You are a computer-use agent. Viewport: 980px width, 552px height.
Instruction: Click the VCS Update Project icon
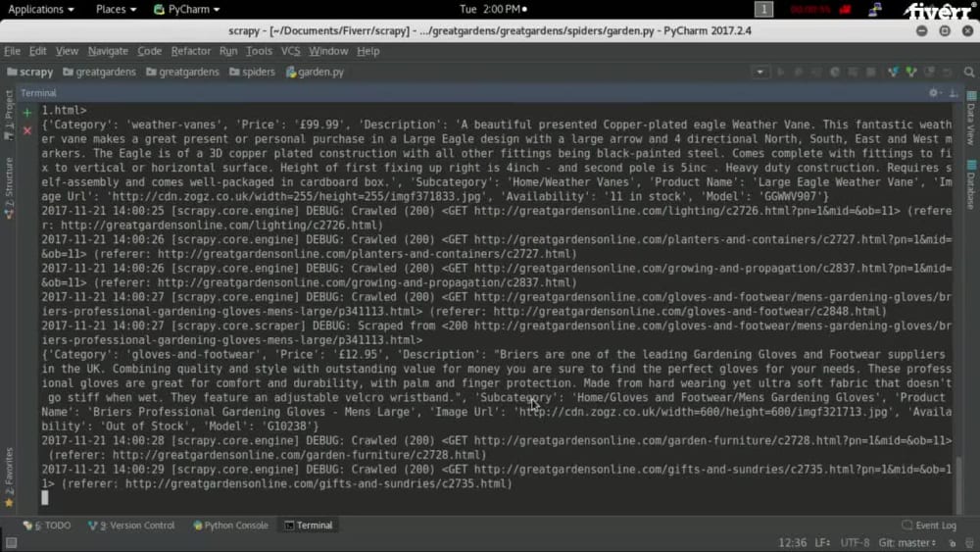coord(893,72)
